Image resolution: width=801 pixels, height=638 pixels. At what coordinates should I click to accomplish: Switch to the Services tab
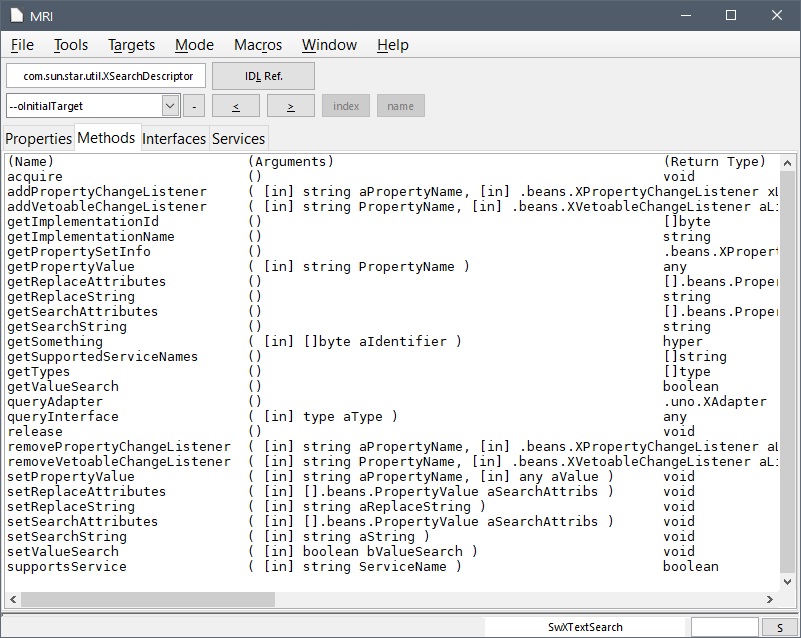click(239, 138)
